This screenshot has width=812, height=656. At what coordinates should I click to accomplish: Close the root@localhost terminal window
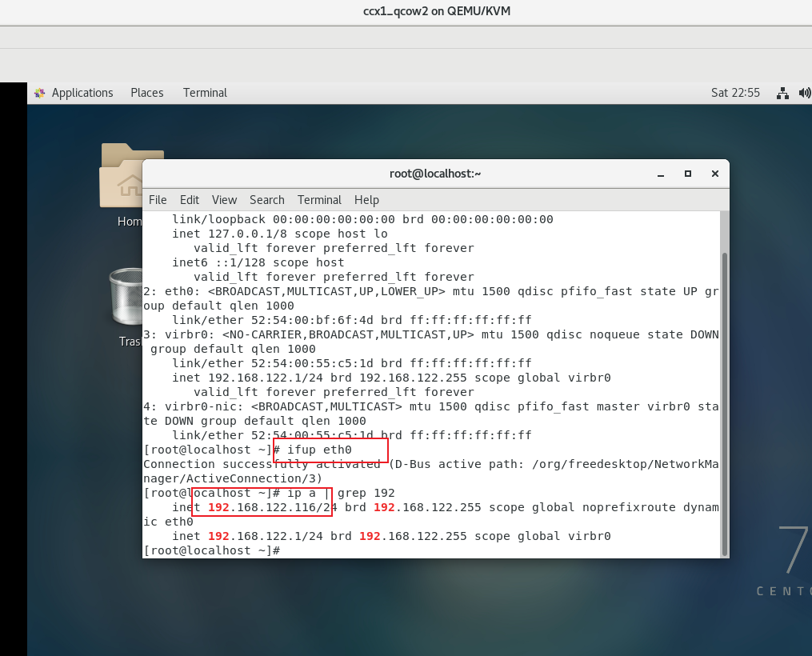(715, 174)
